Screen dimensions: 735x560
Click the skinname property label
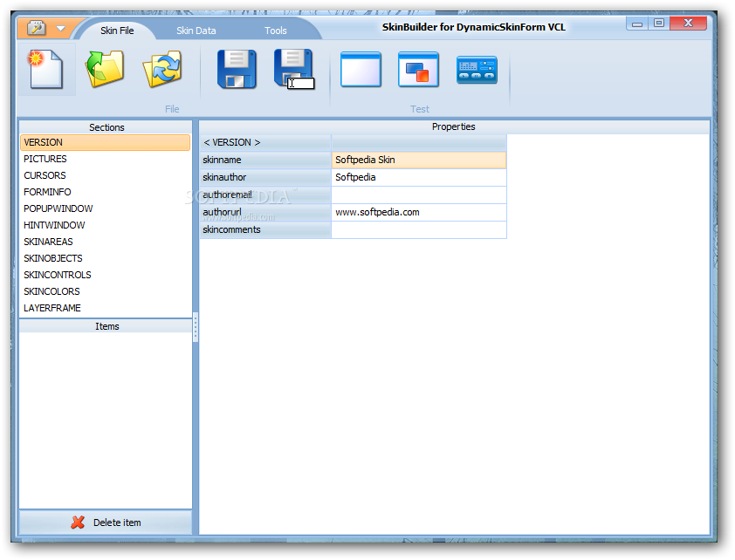[265, 160]
